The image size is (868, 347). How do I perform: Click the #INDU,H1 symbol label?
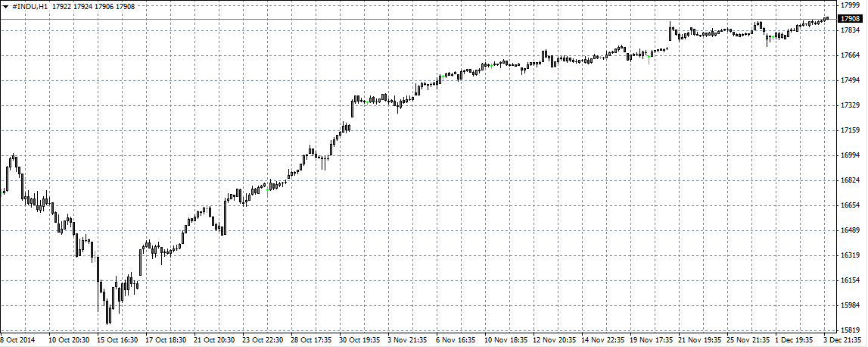coord(30,6)
